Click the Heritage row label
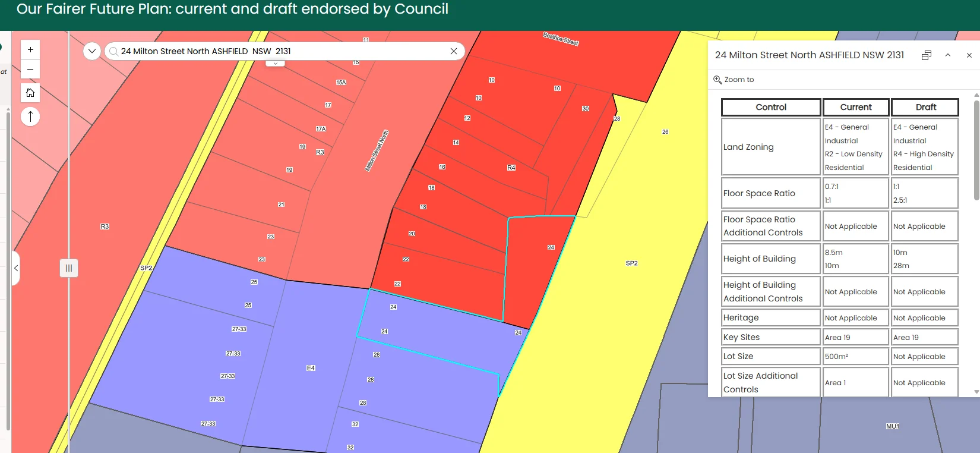 (741, 317)
